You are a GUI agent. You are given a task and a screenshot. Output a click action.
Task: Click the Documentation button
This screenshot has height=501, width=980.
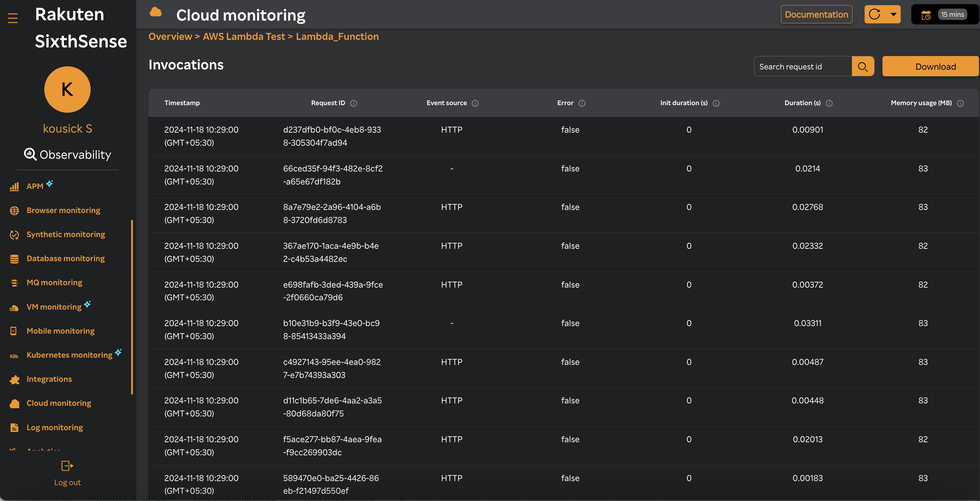coord(817,14)
